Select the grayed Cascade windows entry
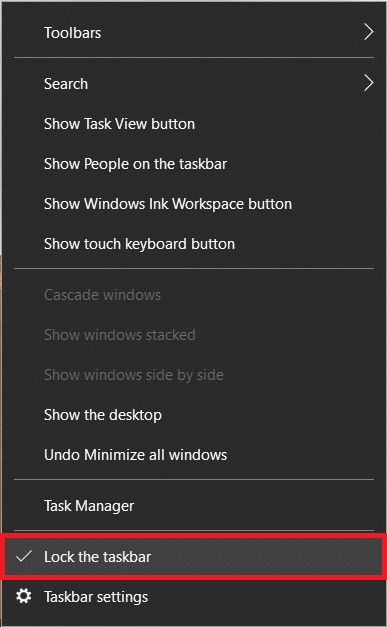 [194, 295]
